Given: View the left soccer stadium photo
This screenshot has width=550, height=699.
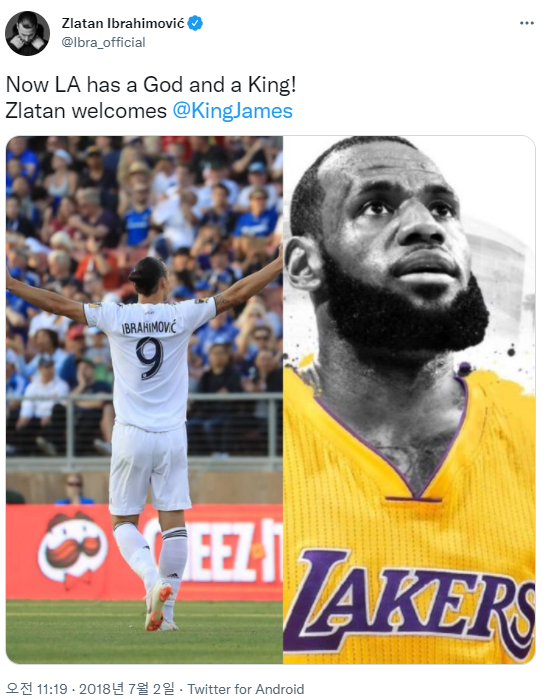Looking at the screenshot, I should tap(144, 400).
